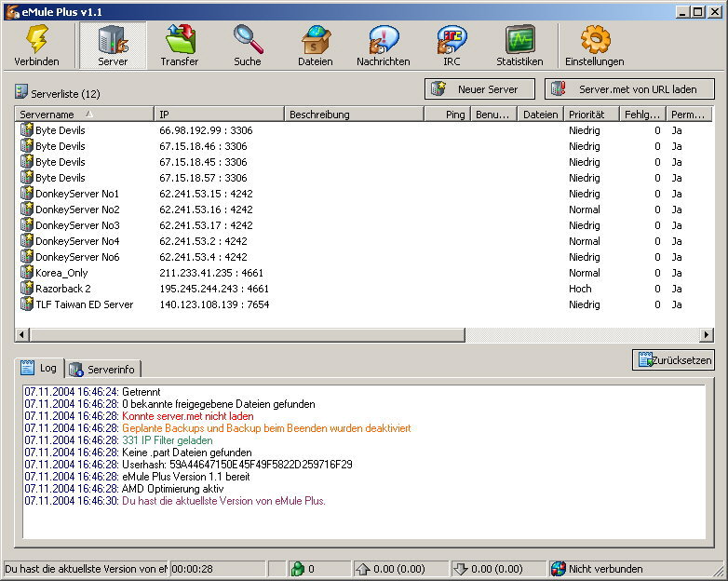Viewport: 728px width, 581px height.
Task: Sort by Benu... users column header
Action: tap(494, 115)
